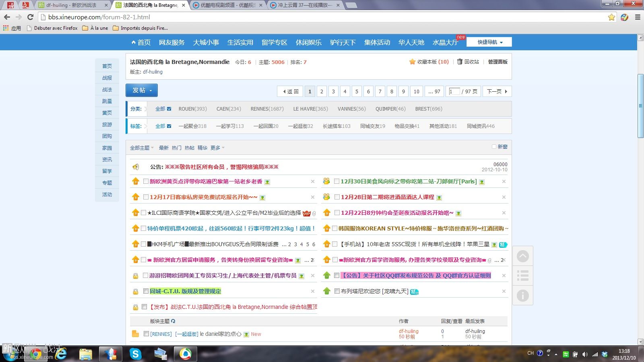The image size is (644, 362).
Task: Open the 管理面板 link
Action: tap(498, 62)
